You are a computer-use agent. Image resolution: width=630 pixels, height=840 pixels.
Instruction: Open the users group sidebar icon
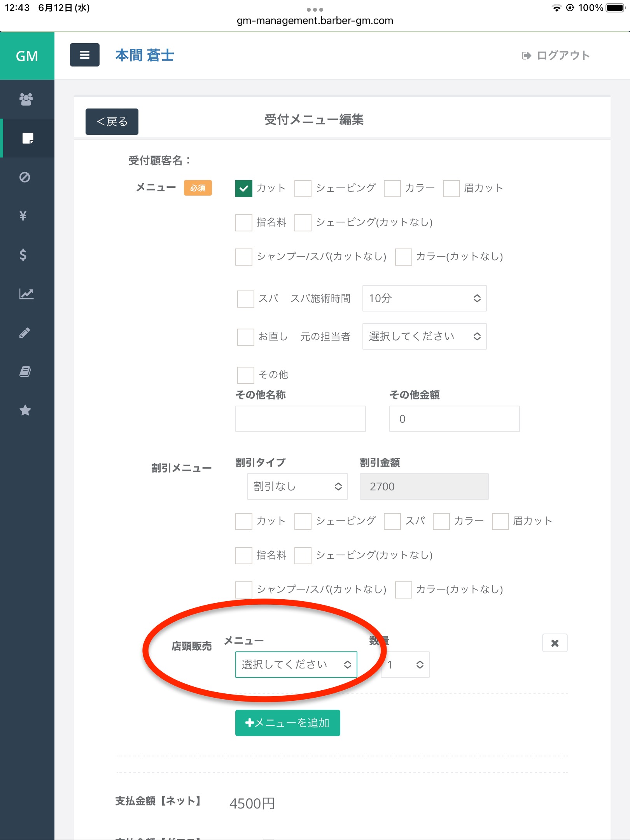point(26,99)
